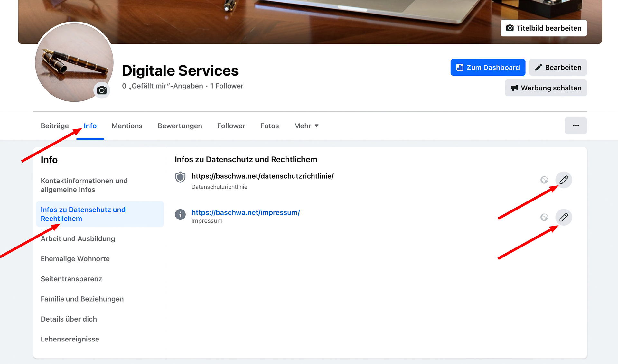Click Werbung schalten button
This screenshot has width=618, height=364.
pyautogui.click(x=546, y=88)
